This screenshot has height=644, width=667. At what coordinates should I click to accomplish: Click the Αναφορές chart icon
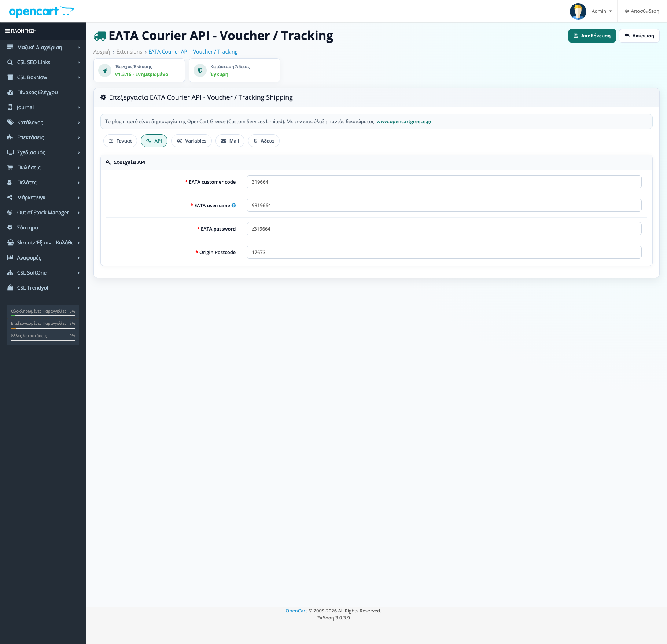[10, 258]
